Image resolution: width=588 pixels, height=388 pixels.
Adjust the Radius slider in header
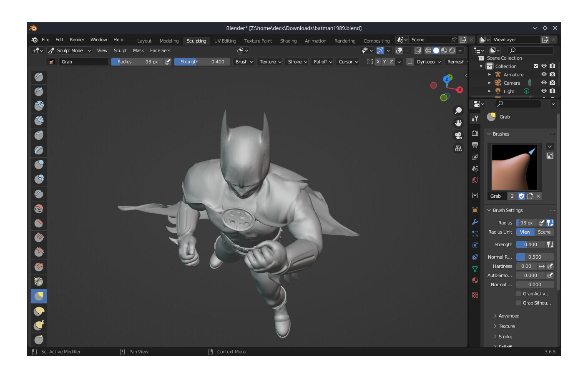coord(137,62)
